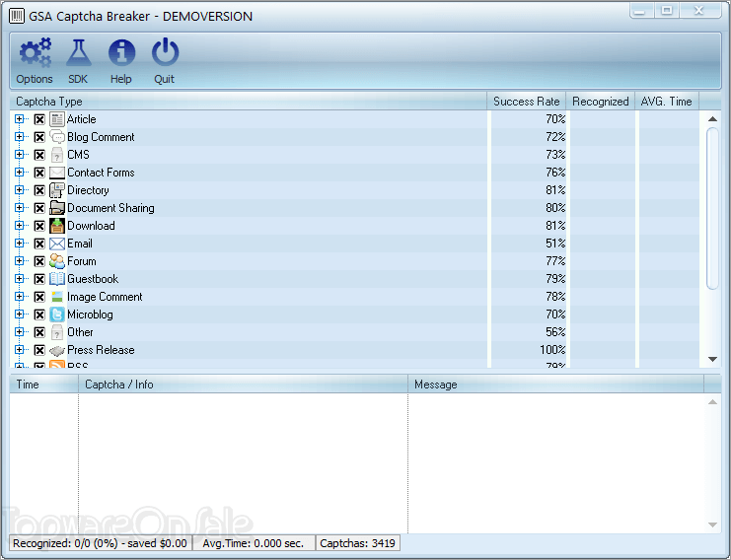The image size is (731, 560).
Task: Click the Contact Forms envelope icon
Action: point(57,173)
